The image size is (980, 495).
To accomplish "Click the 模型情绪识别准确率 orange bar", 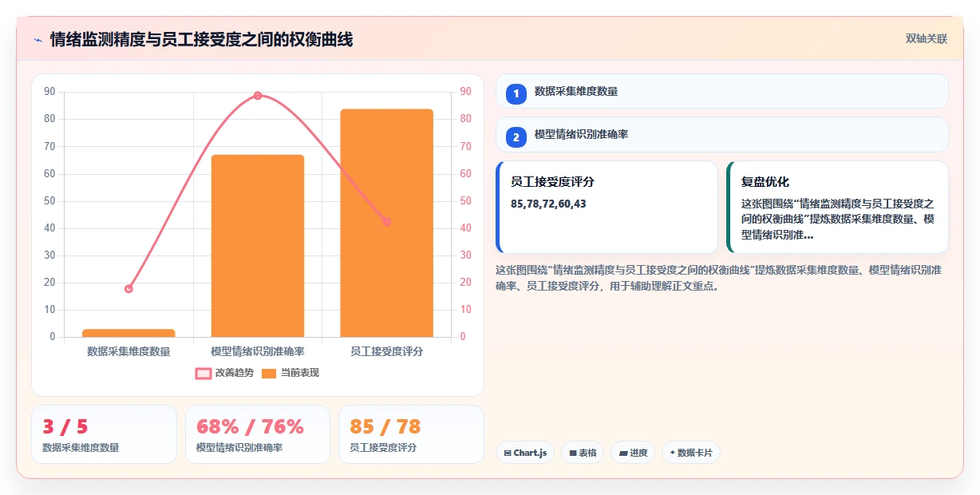I will [x=258, y=246].
